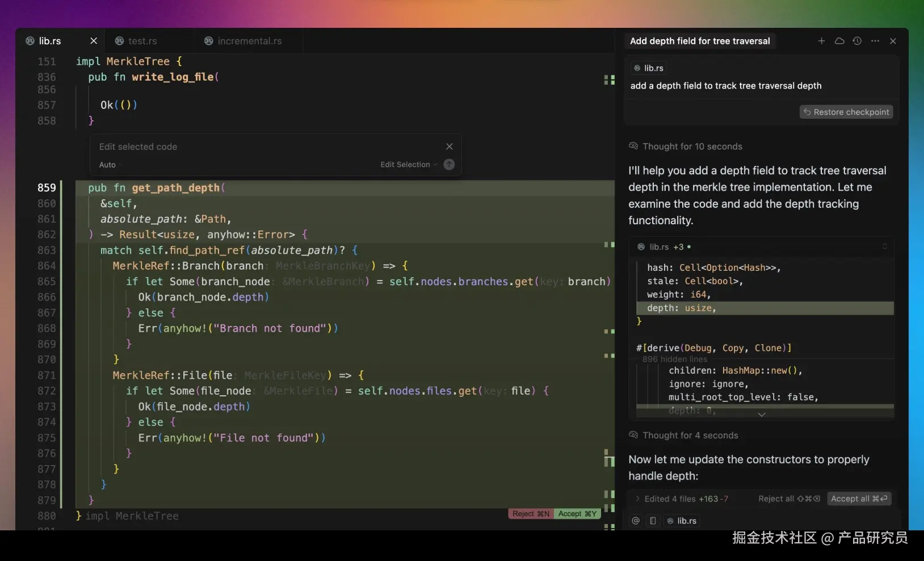Click the notebook icon beside the @ button
The width and height of the screenshot is (924, 561).
[x=653, y=521]
